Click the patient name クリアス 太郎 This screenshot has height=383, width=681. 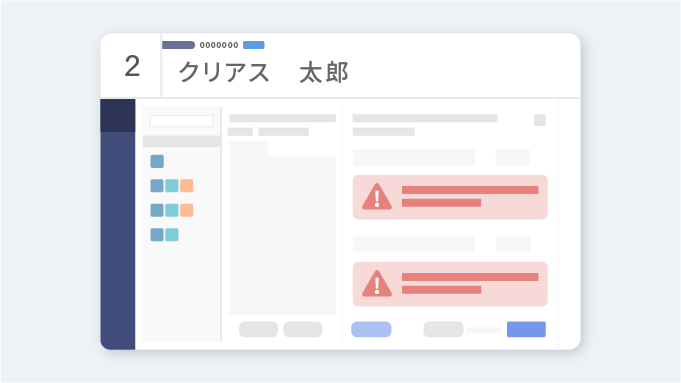coord(264,72)
